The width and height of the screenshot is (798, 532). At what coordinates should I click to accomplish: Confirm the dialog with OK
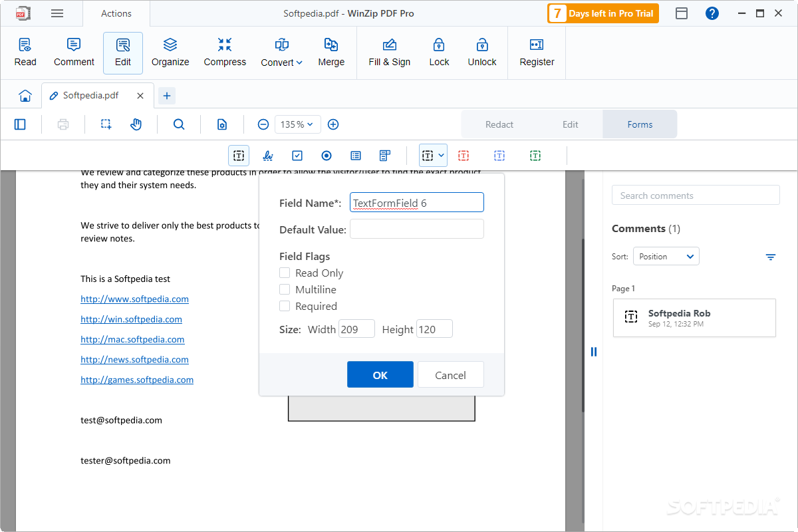[x=380, y=374]
